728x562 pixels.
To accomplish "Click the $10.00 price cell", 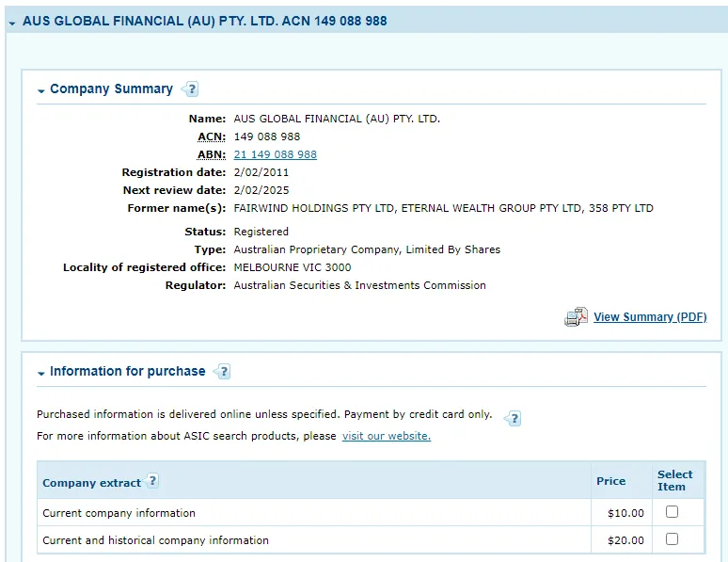I will tap(625, 513).
